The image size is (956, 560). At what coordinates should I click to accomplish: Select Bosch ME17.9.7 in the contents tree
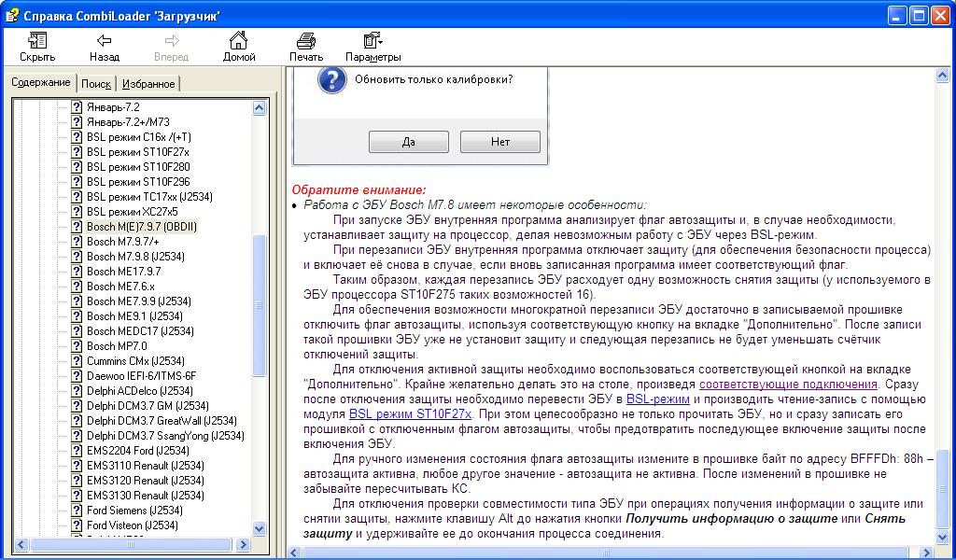[x=123, y=272]
